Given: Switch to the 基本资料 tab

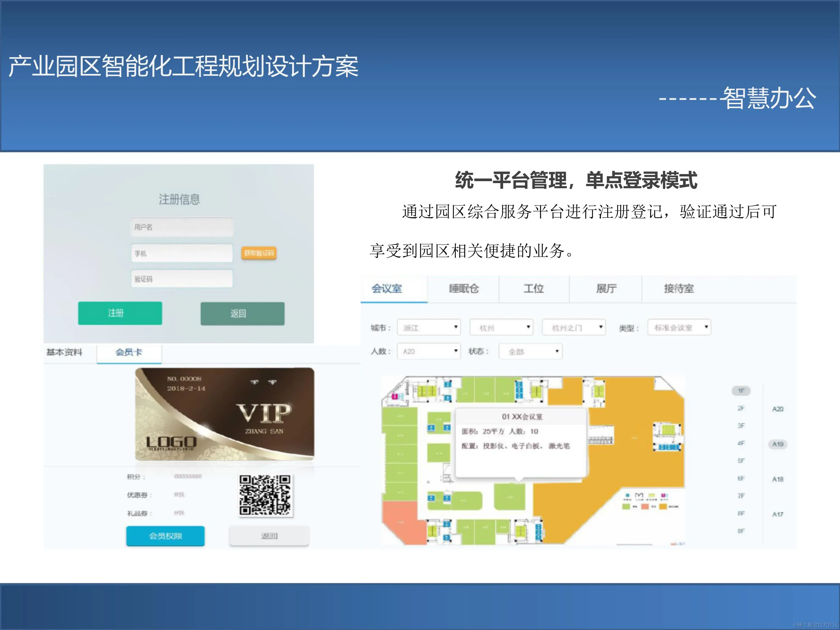Looking at the screenshot, I should click(x=65, y=353).
